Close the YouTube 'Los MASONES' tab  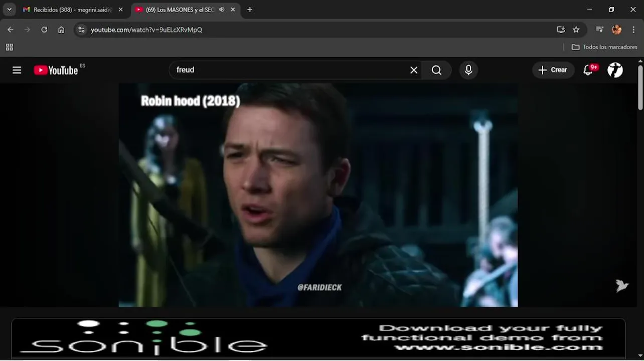pos(233,10)
